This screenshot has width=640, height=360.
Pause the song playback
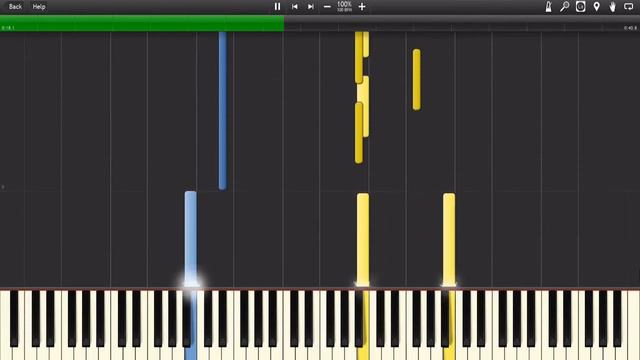pos(278,7)
